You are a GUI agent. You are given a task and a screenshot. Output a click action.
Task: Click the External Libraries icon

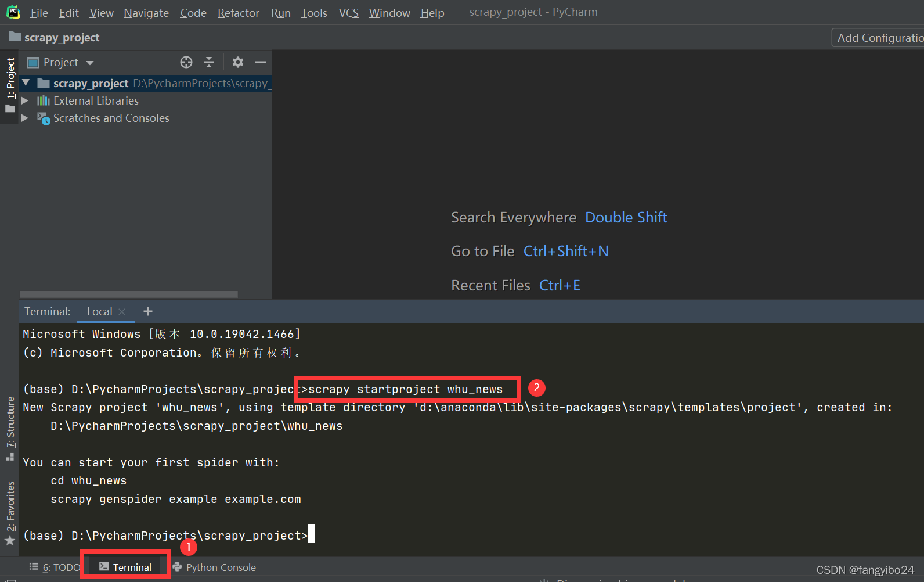[44, 100]
